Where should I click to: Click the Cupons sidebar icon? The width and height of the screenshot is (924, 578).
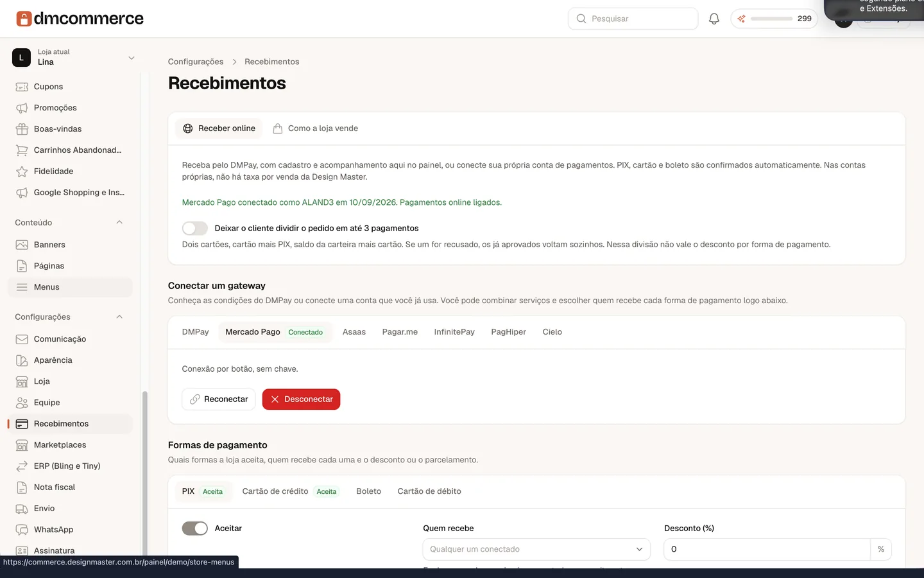click(x=22, y=87)
